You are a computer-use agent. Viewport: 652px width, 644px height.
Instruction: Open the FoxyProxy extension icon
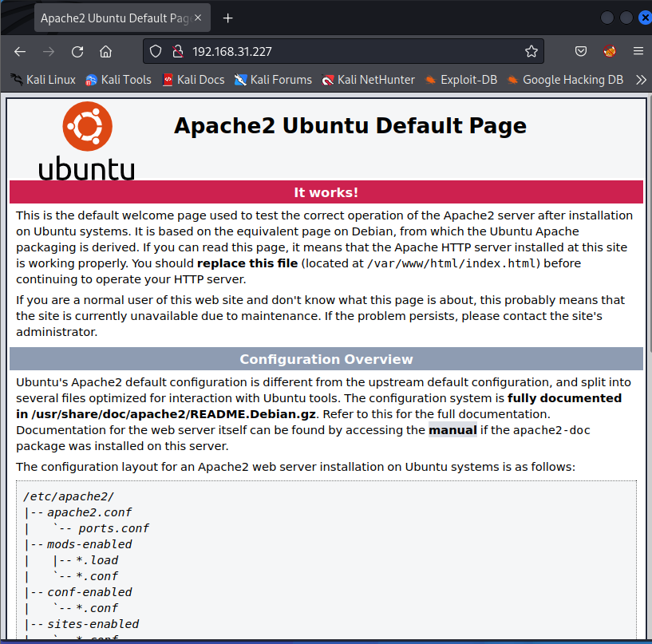pos(610,52)
